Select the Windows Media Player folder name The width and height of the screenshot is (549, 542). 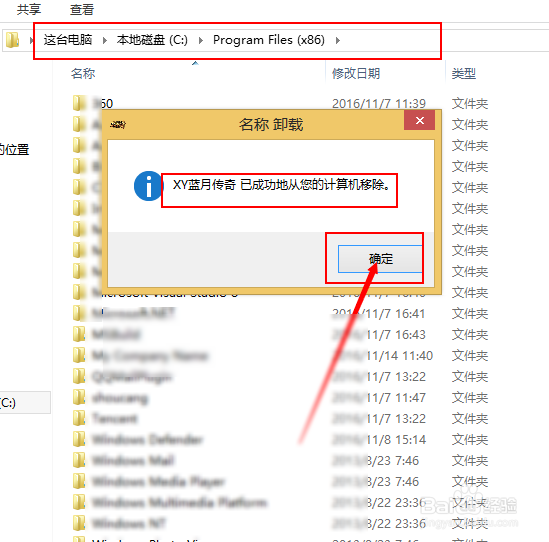pyautogui.click(x=158, y=481)
